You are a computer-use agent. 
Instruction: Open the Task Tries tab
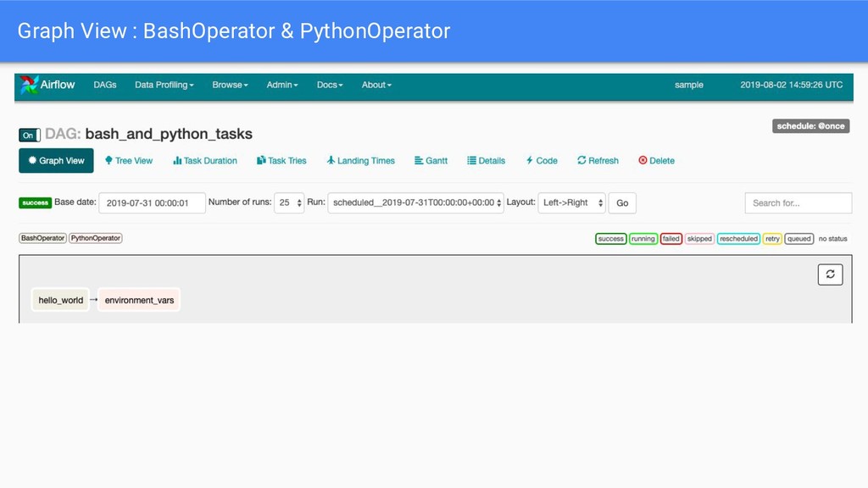coord(281,160)
